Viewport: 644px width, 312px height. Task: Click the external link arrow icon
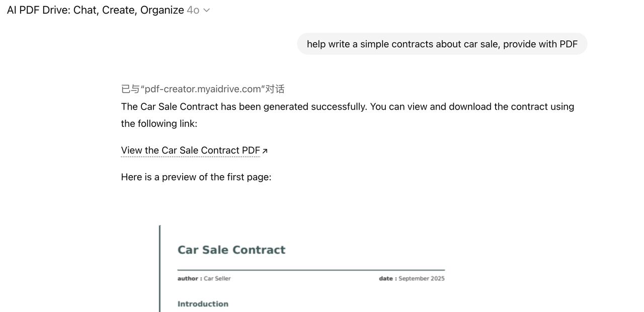(265, 151)
